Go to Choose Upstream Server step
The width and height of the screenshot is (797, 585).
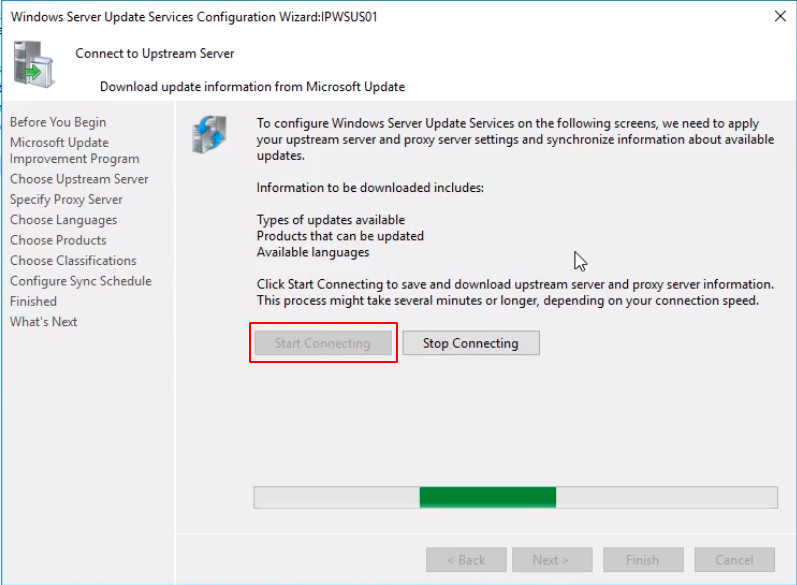pyautogui.click(x=79, y=179)
